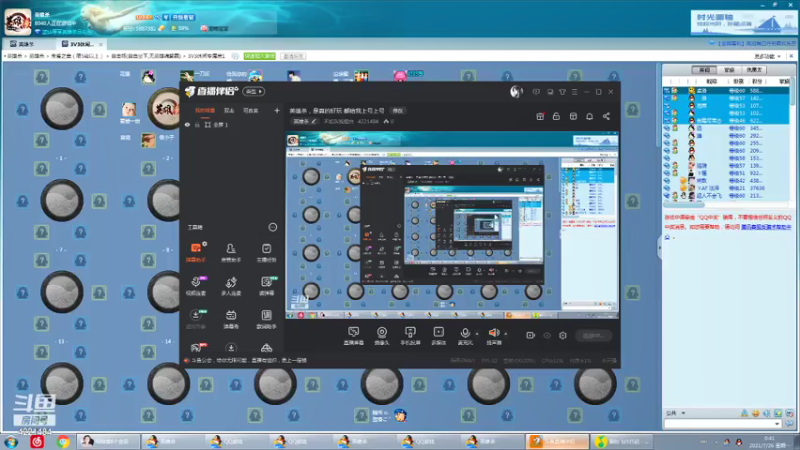Image resolution: width=800 pixels, height=450 pixels.
Task: Click the start streaming button in Douyu
Action: pyautogui.click(x=593, y=336)
